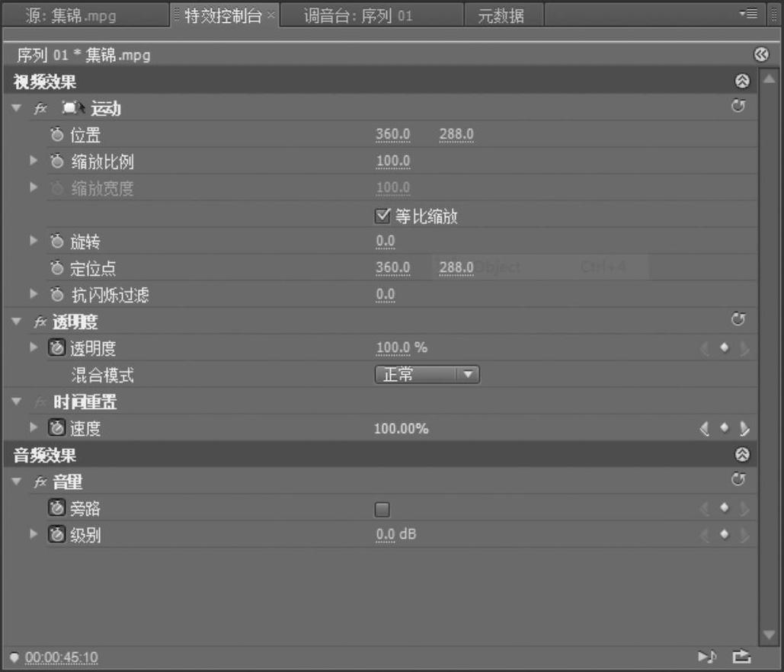Toggle animation stopwatch for 速度
The width and height of the screenshot is (784, 672).
(57, 427)
